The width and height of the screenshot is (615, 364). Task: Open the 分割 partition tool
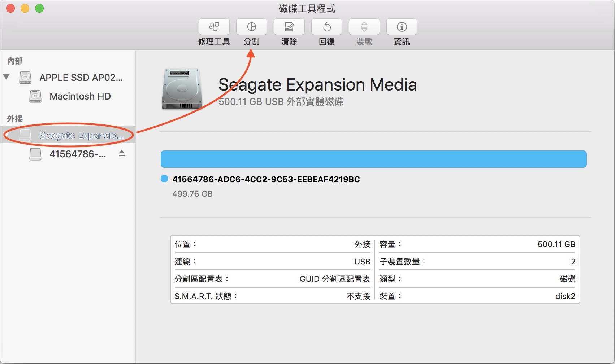tap(251, 27)
